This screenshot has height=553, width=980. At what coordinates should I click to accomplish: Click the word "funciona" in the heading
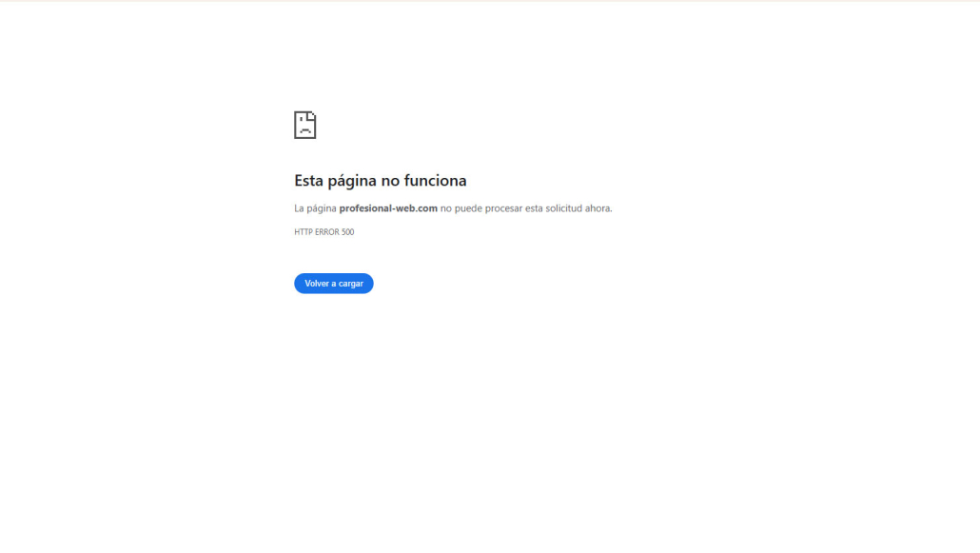(x=435, y=181)
